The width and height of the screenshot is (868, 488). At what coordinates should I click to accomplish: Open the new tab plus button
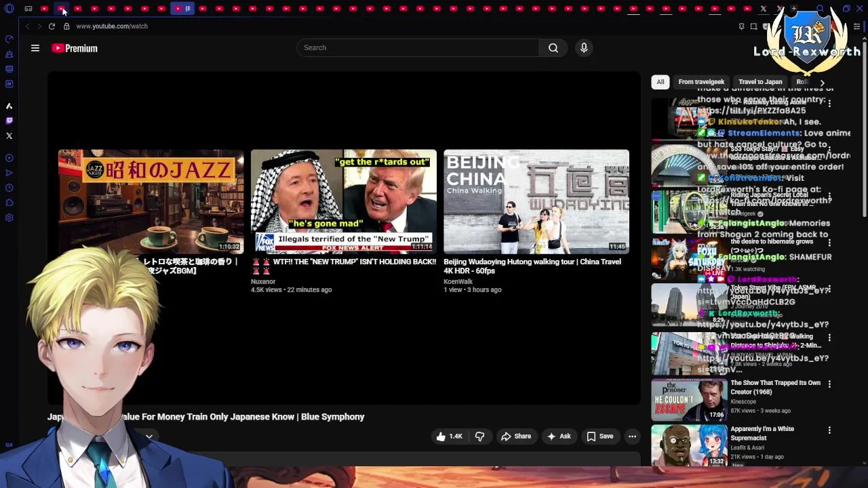point(794,9)
